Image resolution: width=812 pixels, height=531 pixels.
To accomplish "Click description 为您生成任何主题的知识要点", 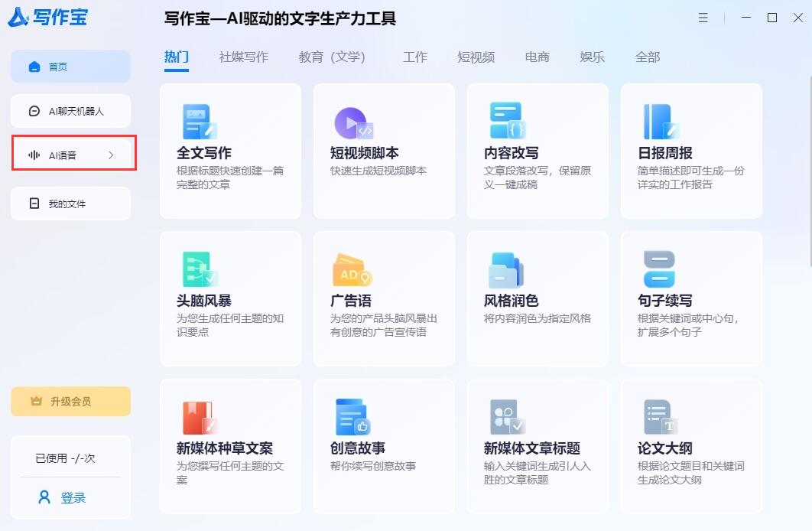I will tap(230, 325).
